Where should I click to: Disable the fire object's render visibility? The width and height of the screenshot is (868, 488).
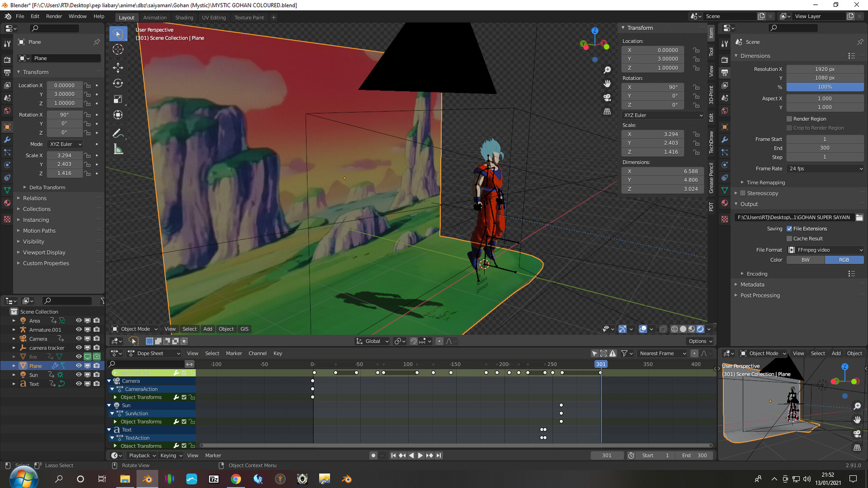click(96, 356)
